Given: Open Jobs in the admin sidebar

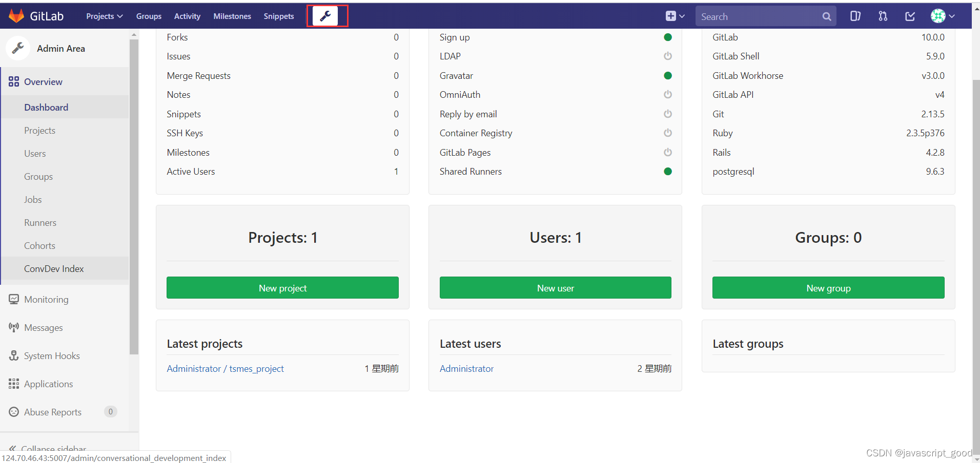Looking at the screenshot, I should coord(33,199).
